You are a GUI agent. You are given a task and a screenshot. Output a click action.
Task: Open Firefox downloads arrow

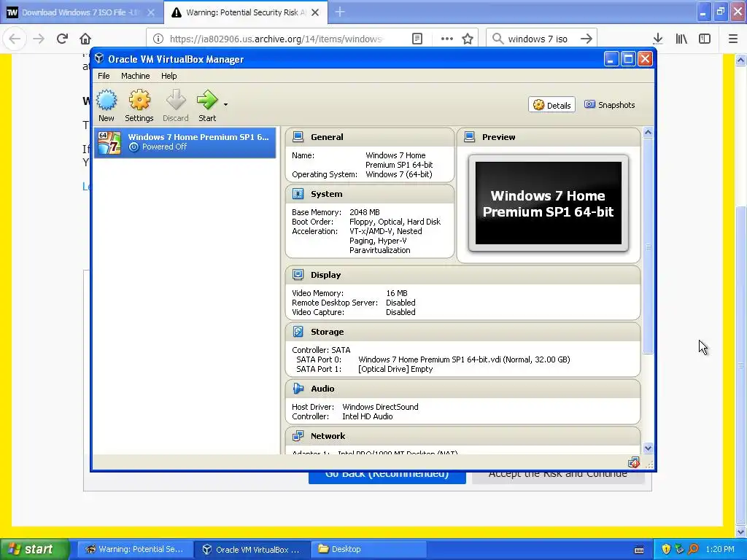pos(658,39)
